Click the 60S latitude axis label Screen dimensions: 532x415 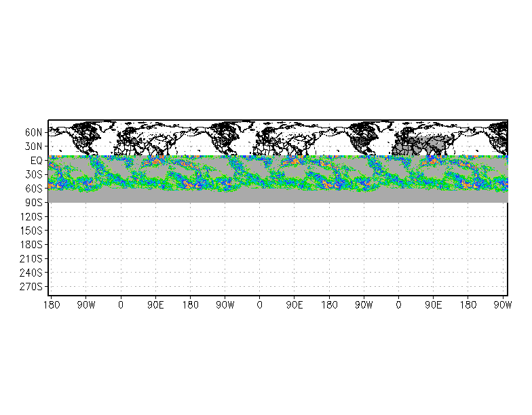(34, 189)
